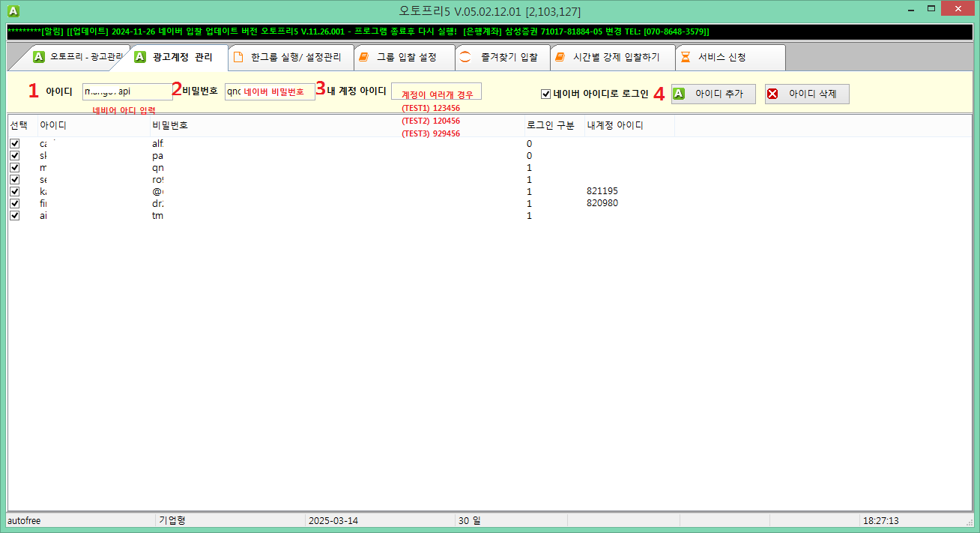Click the orange refresh icon on 즐겨찾기 입찰 tab
980x533 pixels.
464,56
